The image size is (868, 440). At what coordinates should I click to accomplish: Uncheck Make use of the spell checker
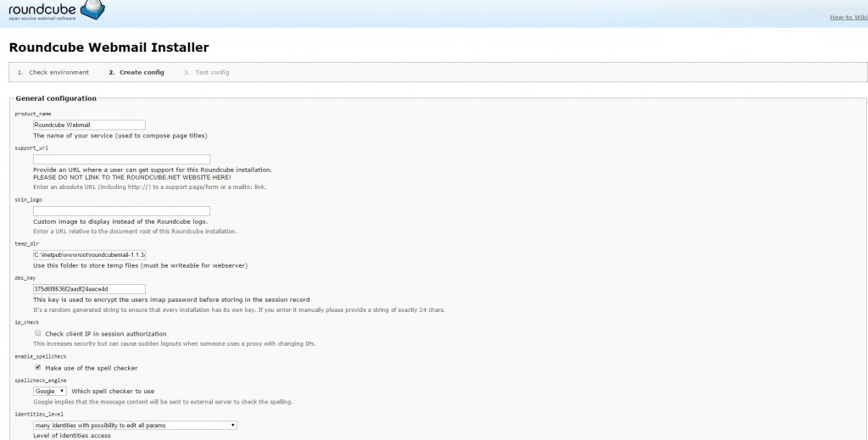click(37, 367)
